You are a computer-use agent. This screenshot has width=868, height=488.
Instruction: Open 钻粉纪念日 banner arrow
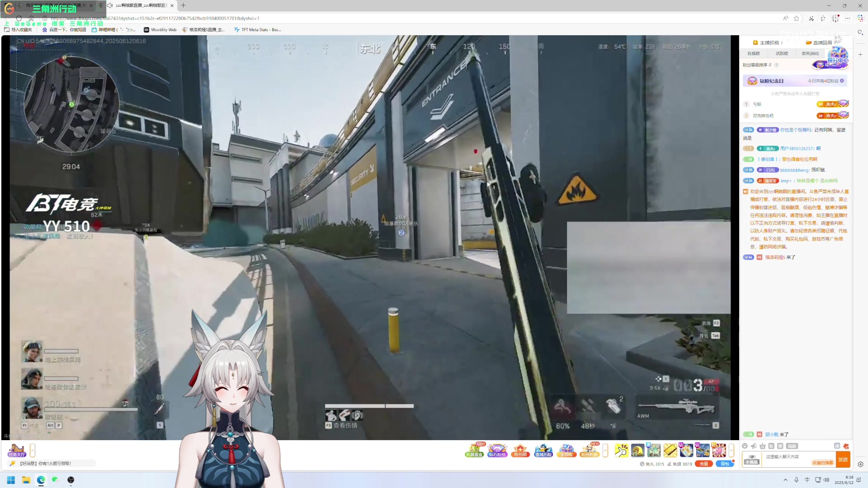[842, 81]
